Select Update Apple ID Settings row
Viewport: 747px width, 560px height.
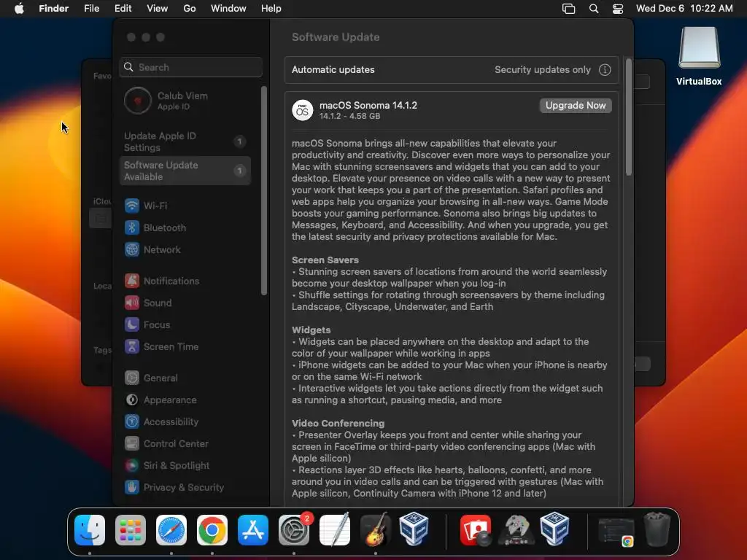185,142
